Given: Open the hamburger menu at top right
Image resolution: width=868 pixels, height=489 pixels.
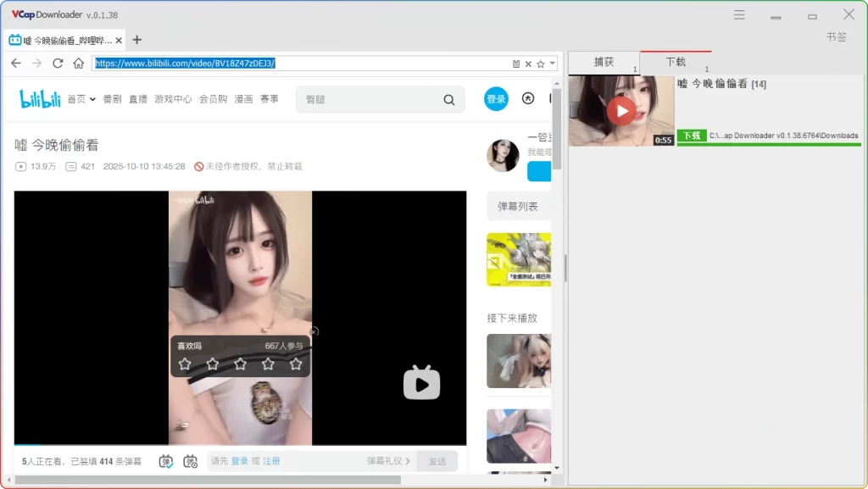Looking at the screenshot, I should tap(738, 14).
